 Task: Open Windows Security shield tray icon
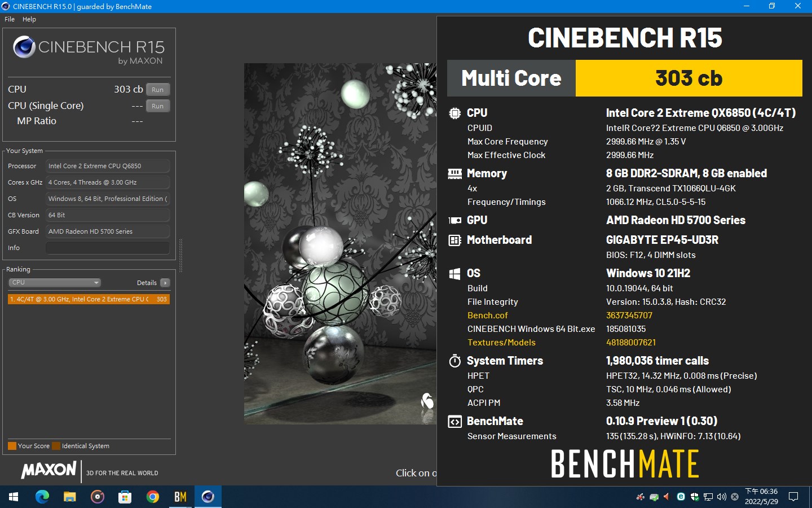click(695, 497)
